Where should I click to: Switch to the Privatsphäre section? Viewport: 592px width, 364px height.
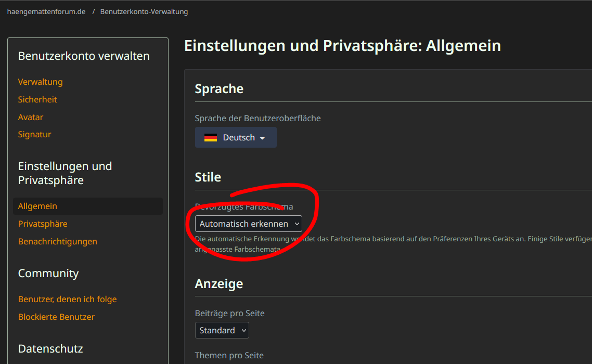point(43,224)
